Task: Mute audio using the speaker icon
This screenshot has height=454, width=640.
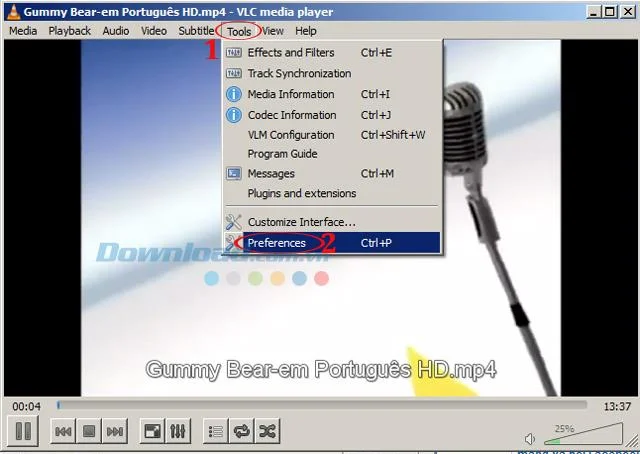Action: tap(530, 439)
